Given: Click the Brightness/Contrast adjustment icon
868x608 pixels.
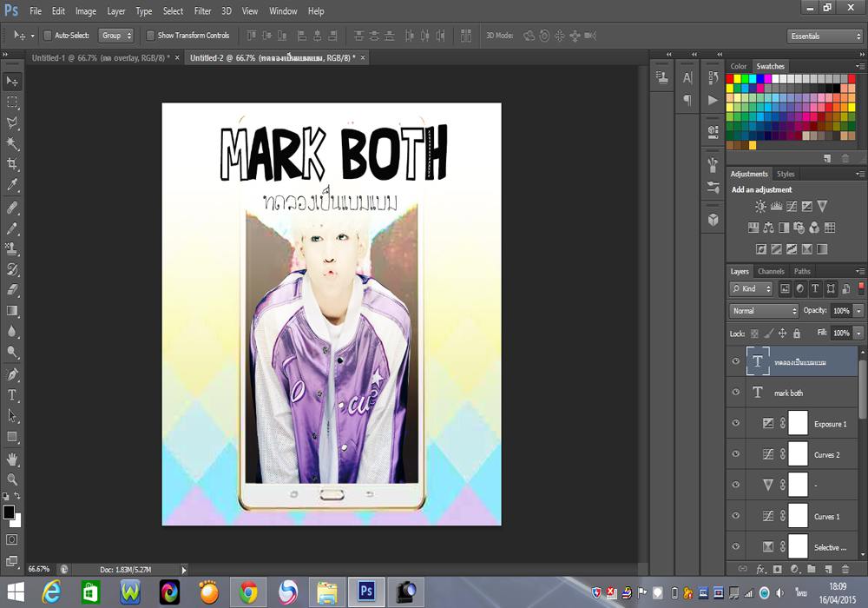Looking at the screenshot, I should (760, 206).
